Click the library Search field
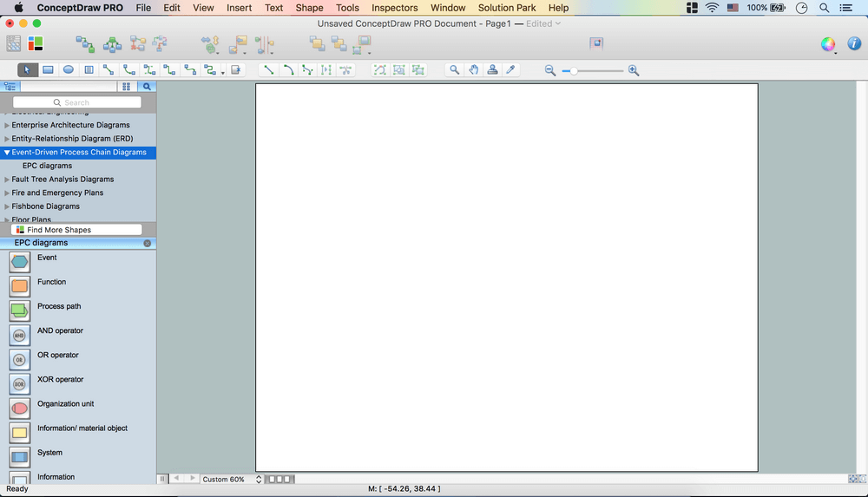This screenshot has width=868, height=497. [x=76, y=102]
